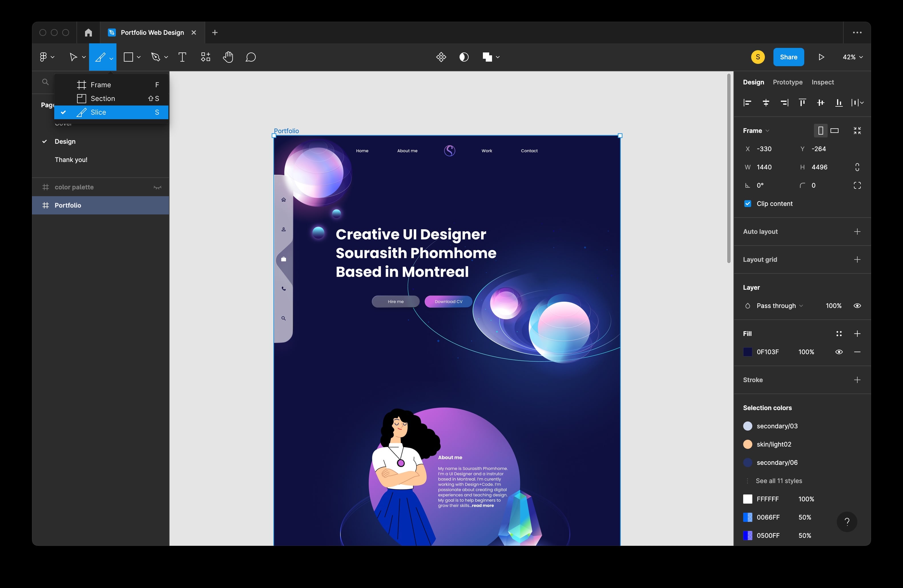Viewport: 903px width, 588px height.
Task: Select the Pen tool
Action: pyautogui.click(x=155, y=57)
